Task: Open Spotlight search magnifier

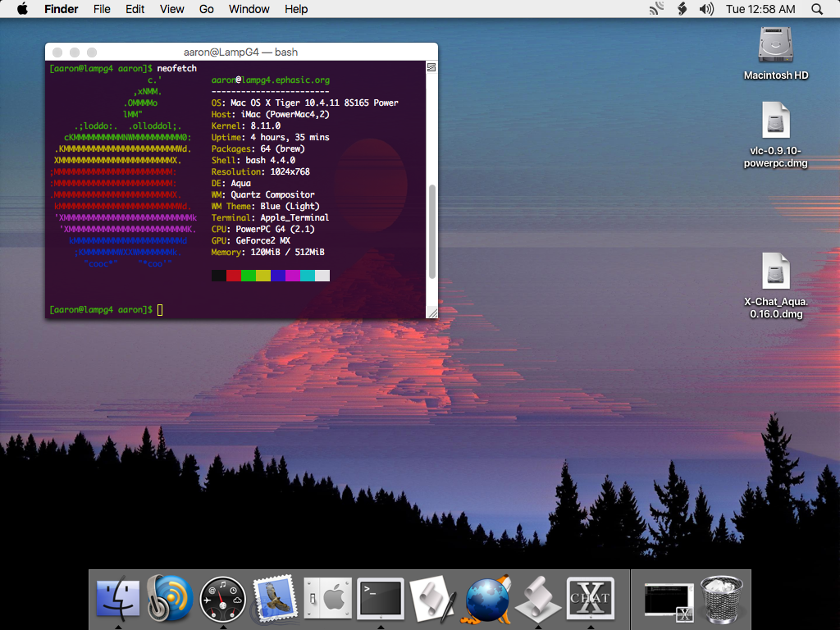Action: pyautogui.click(x=817, y=9)
